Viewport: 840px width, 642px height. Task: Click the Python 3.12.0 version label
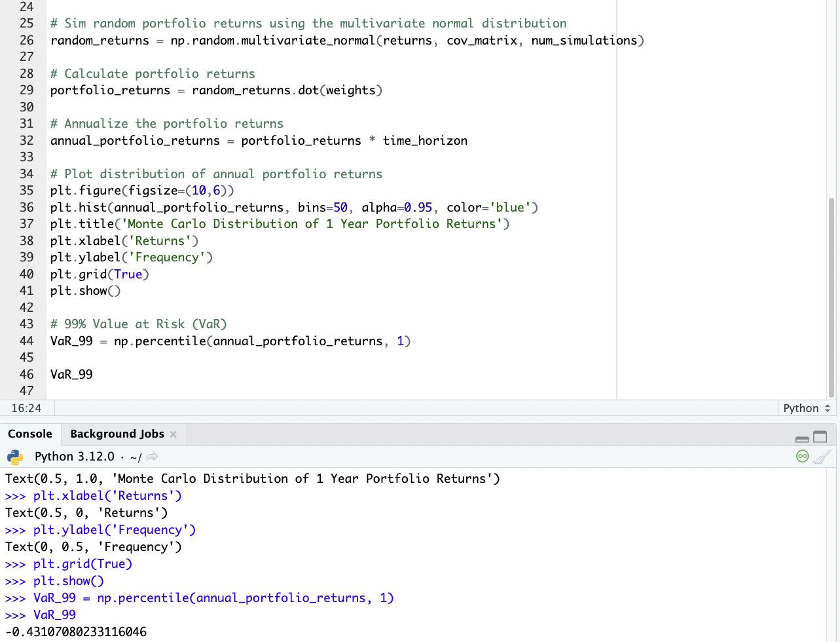click(74, 457)
